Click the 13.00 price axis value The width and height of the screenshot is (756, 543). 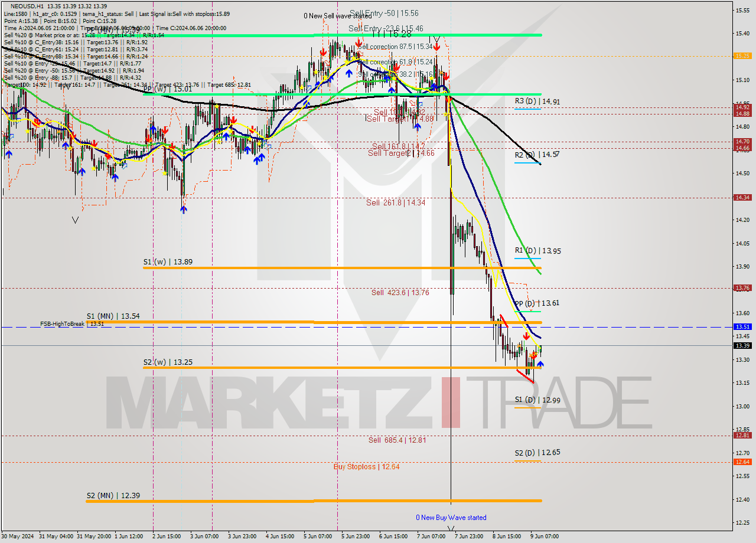coord(742,407)
